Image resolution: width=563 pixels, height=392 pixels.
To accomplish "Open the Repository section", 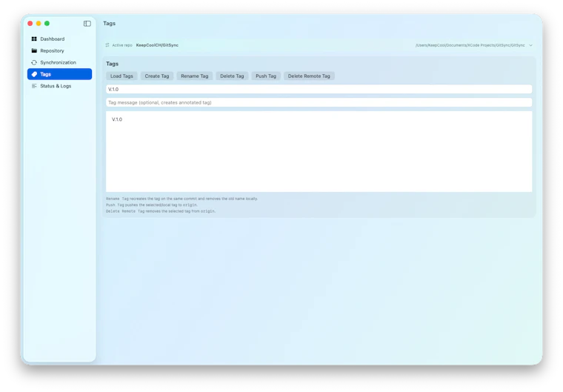I will (59, 50).
